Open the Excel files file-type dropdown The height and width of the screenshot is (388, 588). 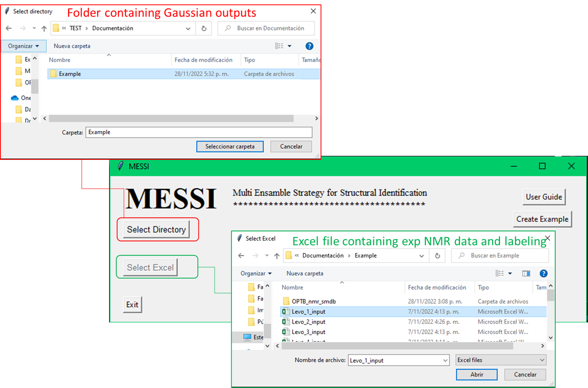[x=501, y=360]
